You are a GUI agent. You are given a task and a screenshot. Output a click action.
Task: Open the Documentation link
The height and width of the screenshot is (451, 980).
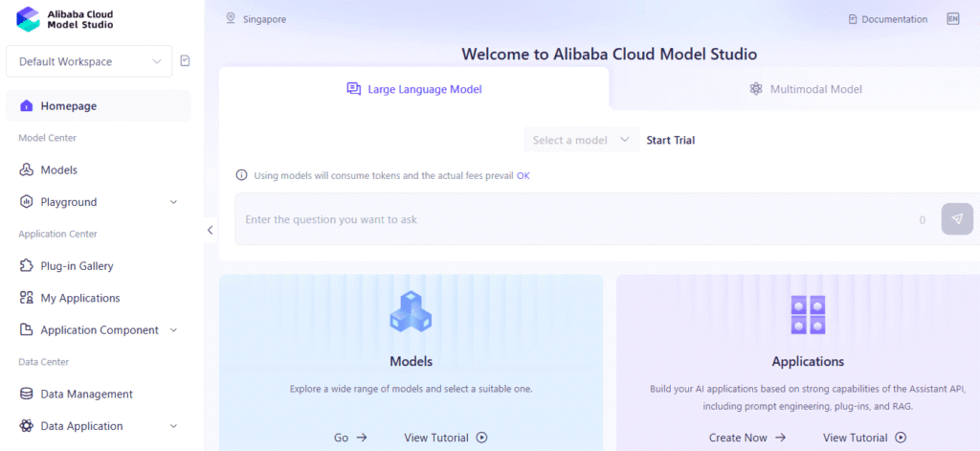click(x=888, y=19)
